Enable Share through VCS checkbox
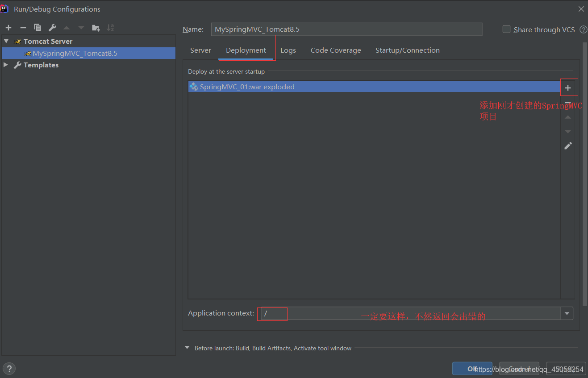 click(x=506, y=29)
